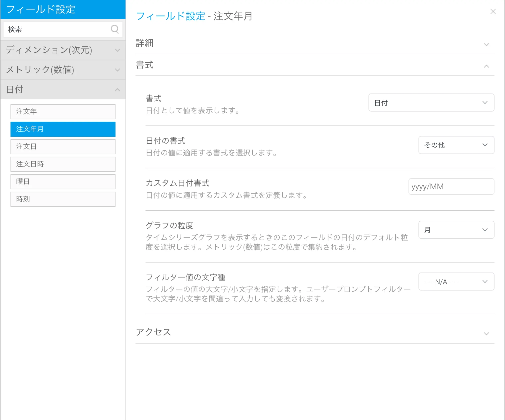
Task: Expand the 詳細 section chevron
Action: tap(486, 44)
